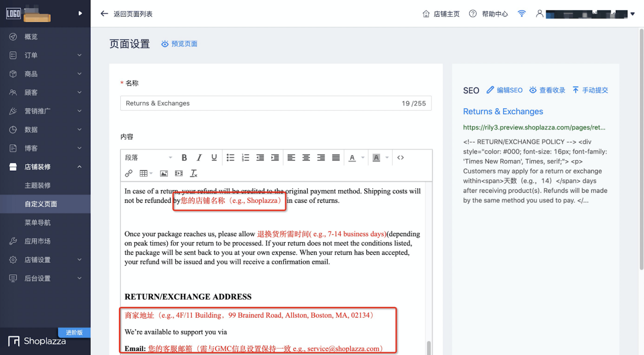Click 手动提交 manual submit link
This screenshot has width=644, height=355.
tap(590, 90)
